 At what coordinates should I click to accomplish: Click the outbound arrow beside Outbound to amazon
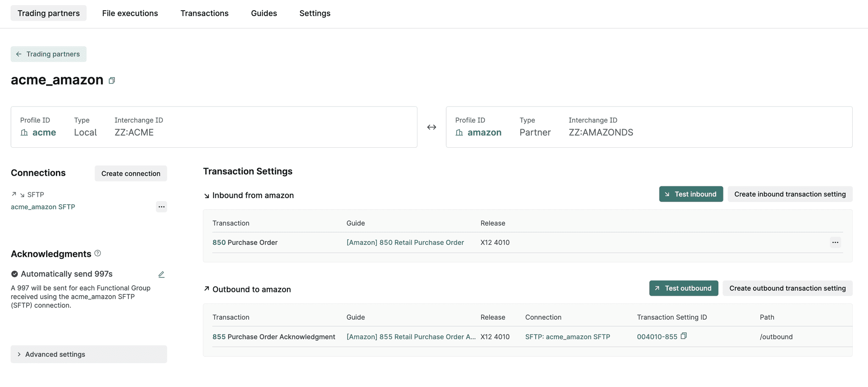pos(206,289)
